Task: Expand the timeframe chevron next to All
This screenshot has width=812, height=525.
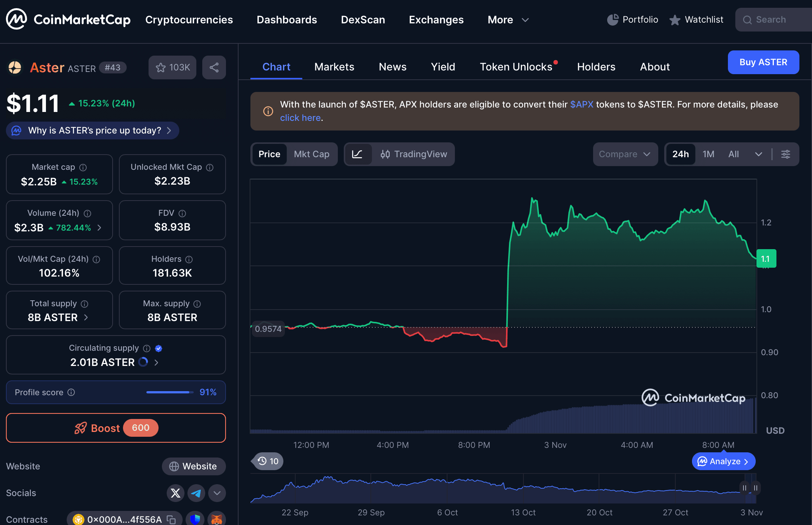Action: pyautogui.click(x=758, y=154)
